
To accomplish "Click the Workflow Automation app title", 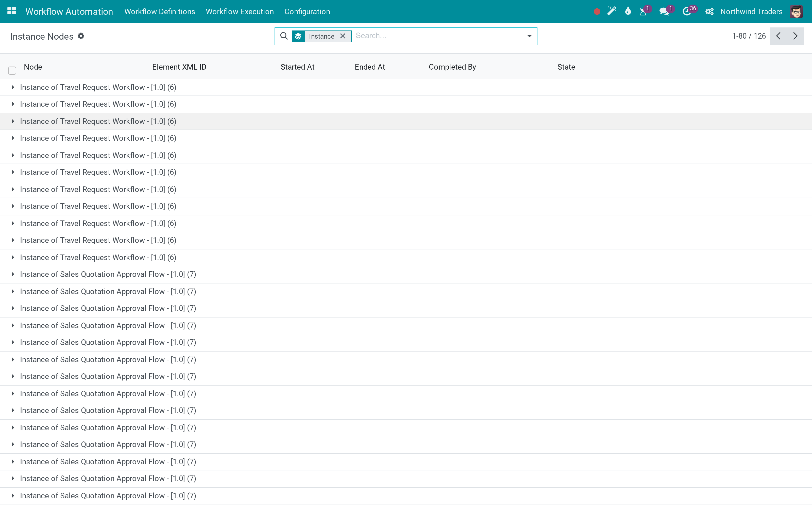I will (69, 11).
